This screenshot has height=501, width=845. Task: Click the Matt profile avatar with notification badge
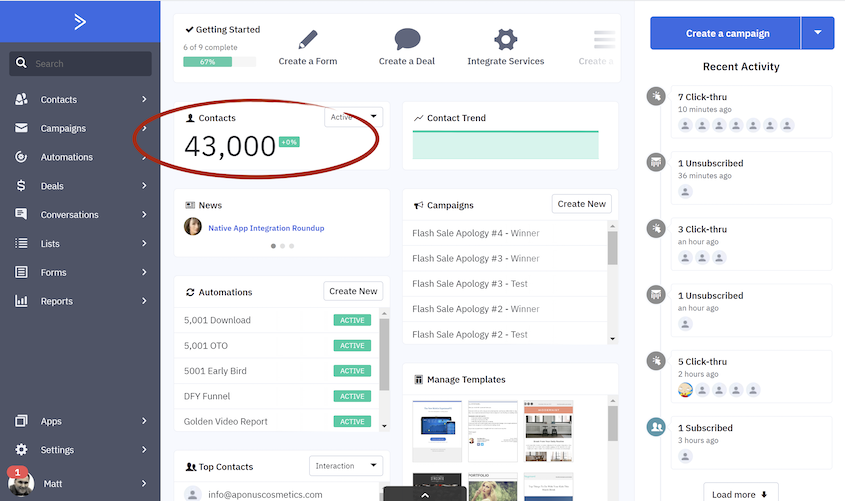tap(20, 482)
